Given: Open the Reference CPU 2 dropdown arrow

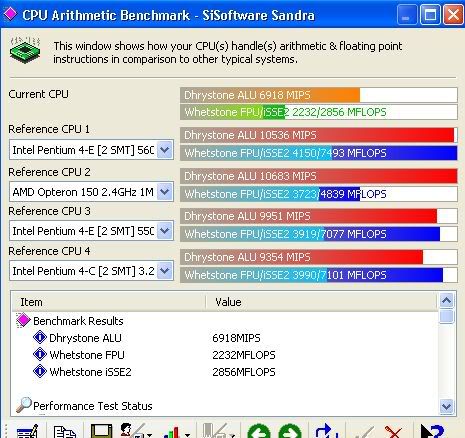Looking at the screenshot, I should point(165,192).
